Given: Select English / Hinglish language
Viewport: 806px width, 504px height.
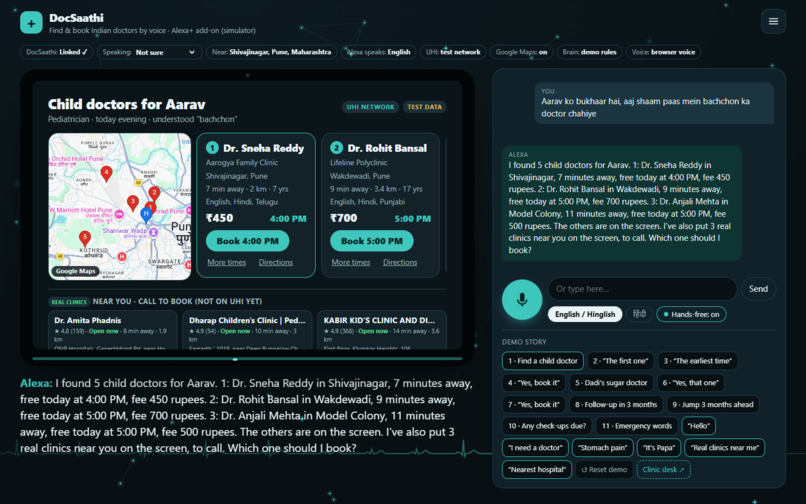Looking at the screenshot, I should coord(585,314).
